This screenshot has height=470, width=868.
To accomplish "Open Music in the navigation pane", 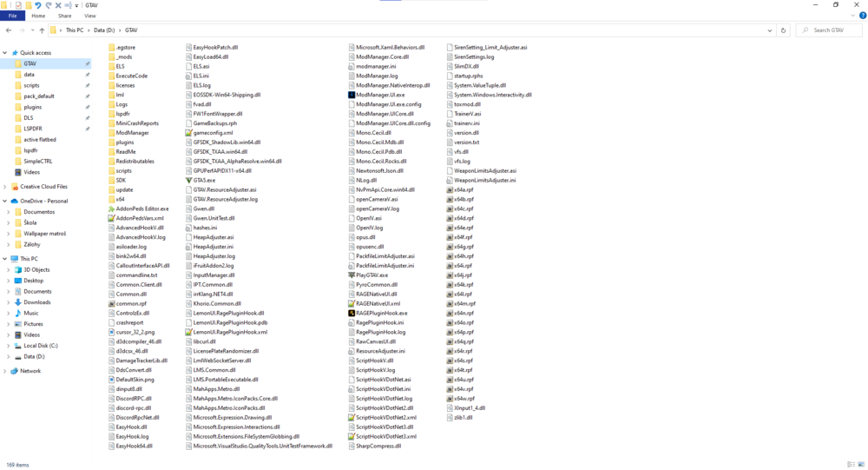I will [31, 313].
